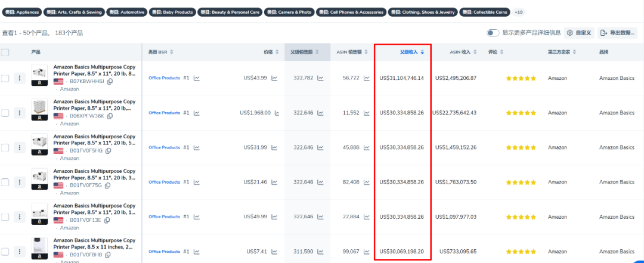The image size is (644, 263).
Task: Tick checkbox for product B01FV0F5HG
Action: coord(5,147)
